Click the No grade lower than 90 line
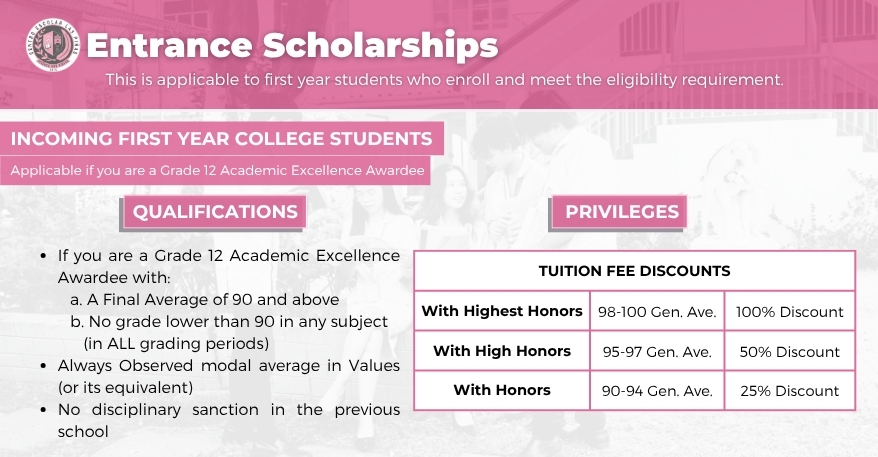878x457 pixels. (x=229, y=332)
